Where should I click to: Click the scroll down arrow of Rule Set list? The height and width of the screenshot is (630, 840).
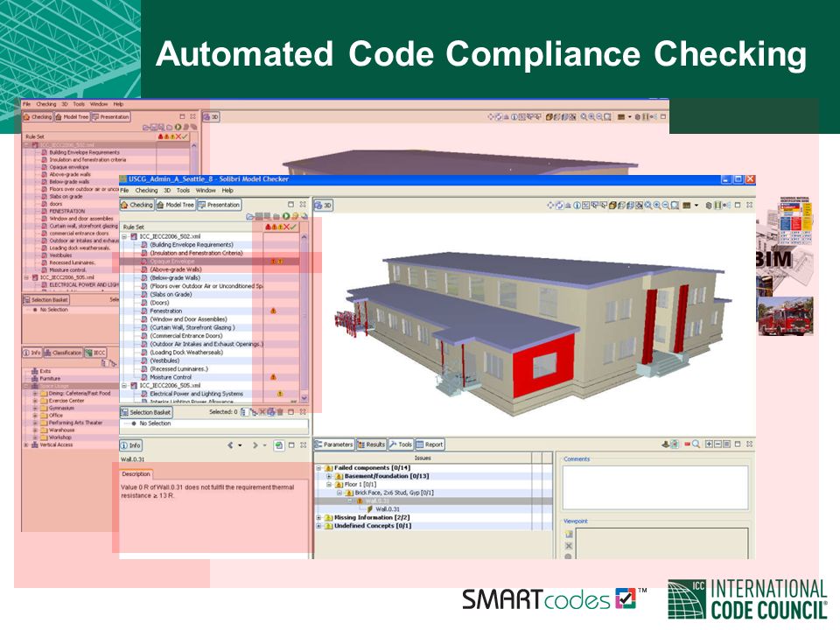304,398
